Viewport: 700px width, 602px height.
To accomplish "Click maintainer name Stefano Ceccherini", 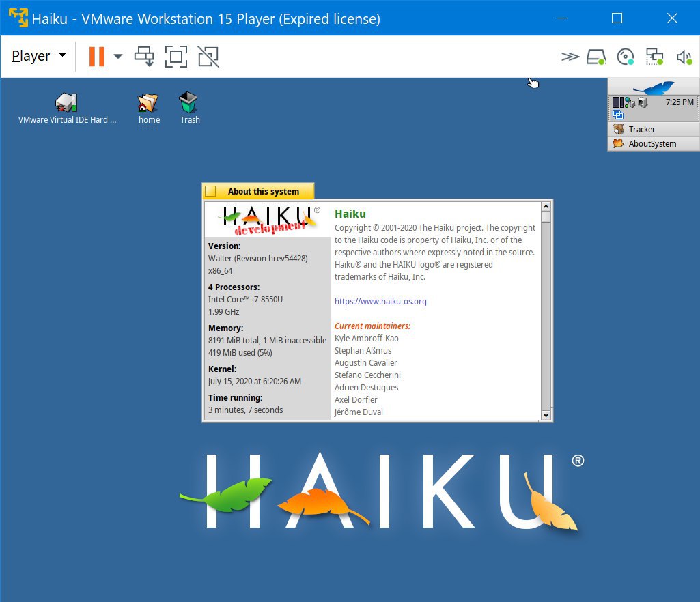I will tap(367, 375).
